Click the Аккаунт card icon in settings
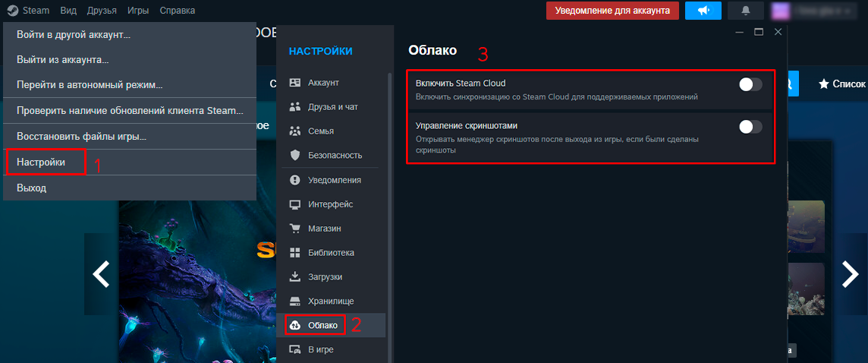 coord(295,83)
